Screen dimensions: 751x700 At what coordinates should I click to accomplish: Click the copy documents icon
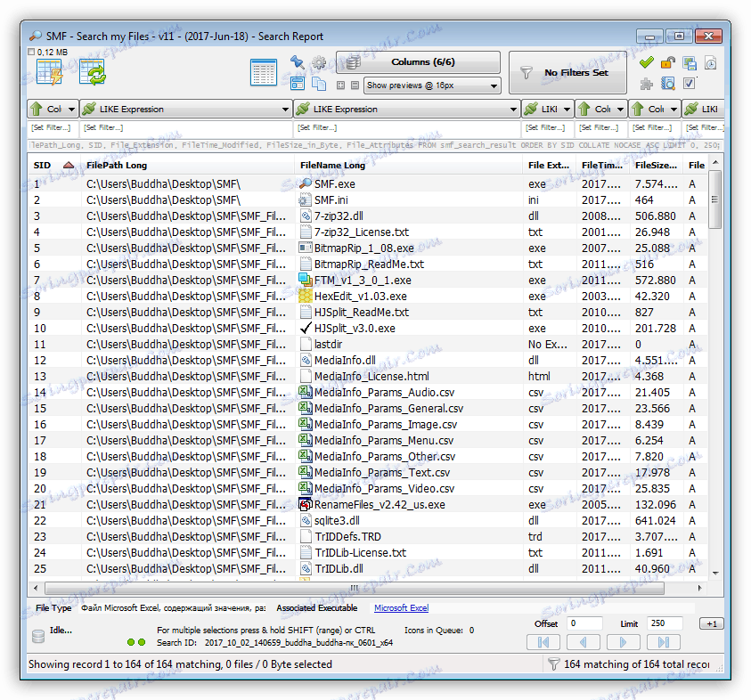[x=319, y=84]
